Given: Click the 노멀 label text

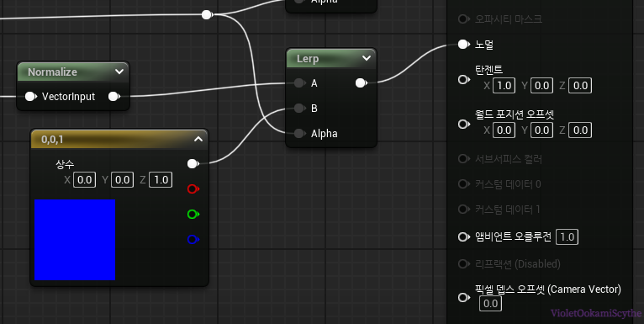Looking at the screenshot, I should [x=483, y=45].
